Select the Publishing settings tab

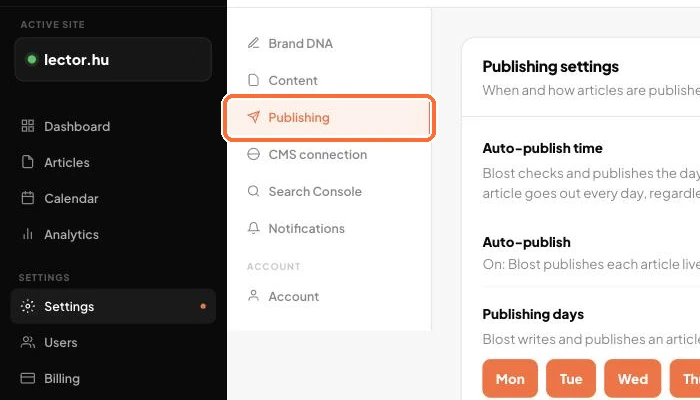point(329,118)
